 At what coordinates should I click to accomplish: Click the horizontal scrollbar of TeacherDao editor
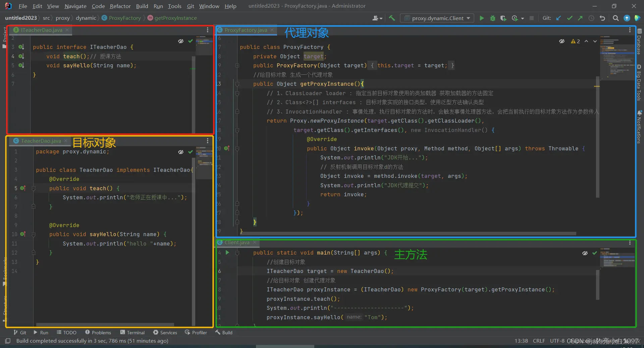tap(105, 325)
